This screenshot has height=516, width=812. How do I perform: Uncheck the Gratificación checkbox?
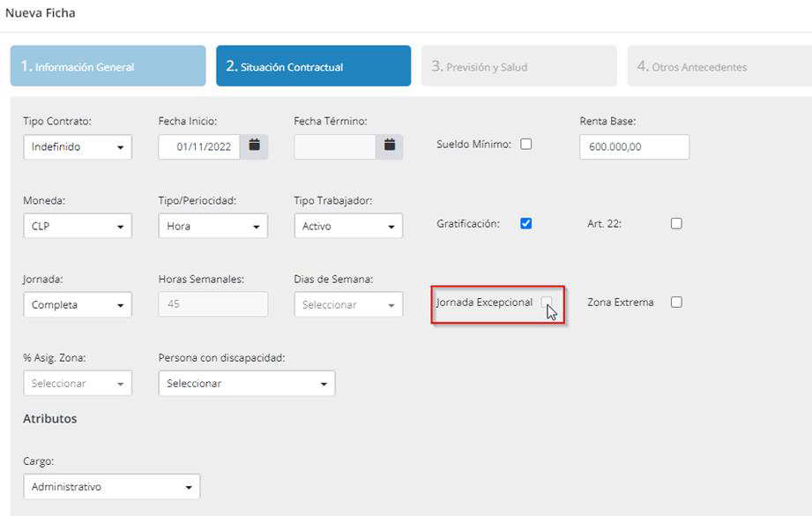[526, 224]
